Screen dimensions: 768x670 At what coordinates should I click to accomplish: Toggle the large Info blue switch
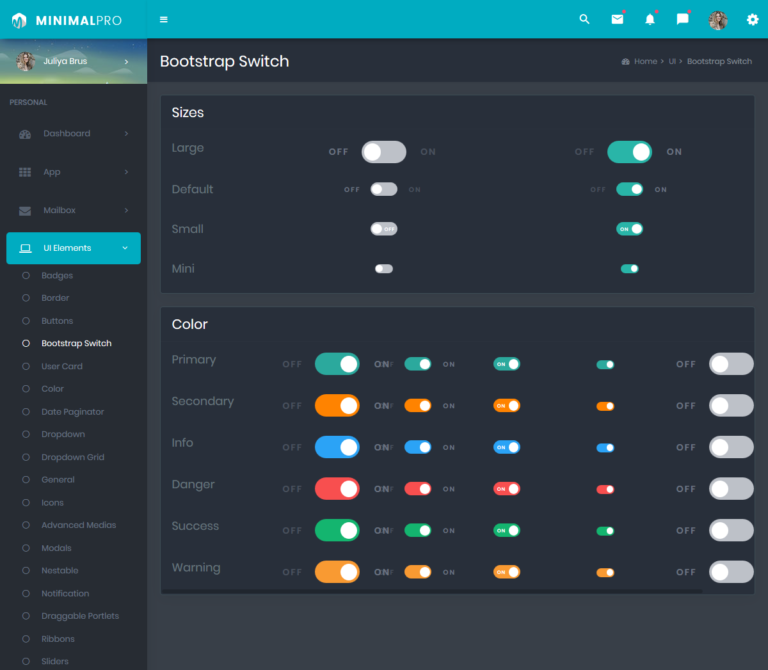337,447
